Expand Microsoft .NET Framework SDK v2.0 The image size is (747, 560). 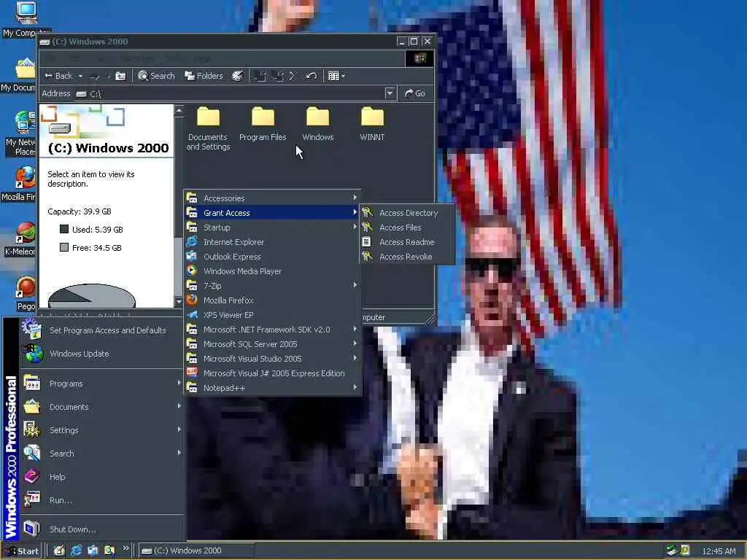click(272, 330)
